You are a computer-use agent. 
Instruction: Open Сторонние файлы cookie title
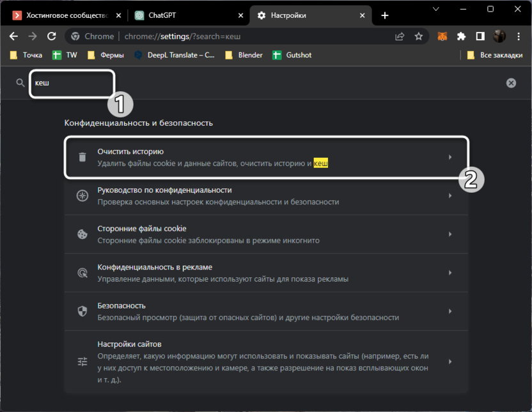[x=142, y=229]
